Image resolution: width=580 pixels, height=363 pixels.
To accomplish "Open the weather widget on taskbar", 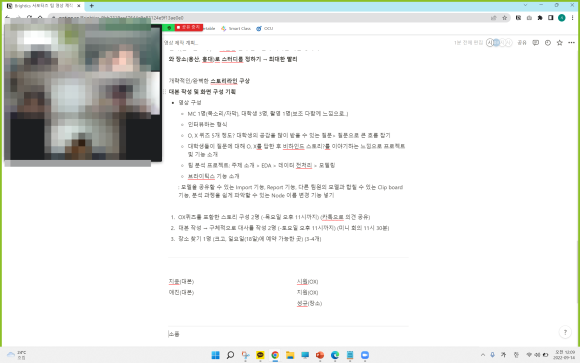I will tap(17, 355).
